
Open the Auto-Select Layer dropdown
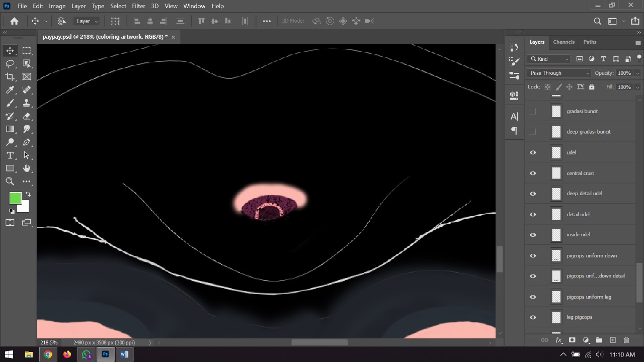click(87, 21)
